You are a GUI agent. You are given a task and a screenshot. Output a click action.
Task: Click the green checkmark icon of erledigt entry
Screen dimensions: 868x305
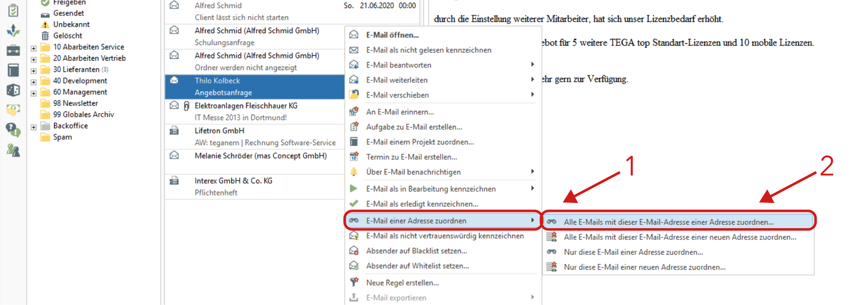354,204
